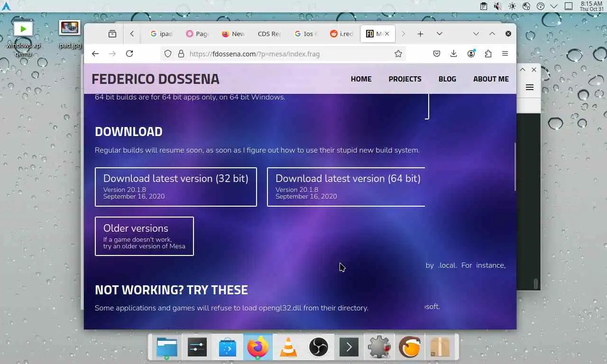Open the Firefox downloads panel
This screenshot has width=607, height=364.
(453, 54)
